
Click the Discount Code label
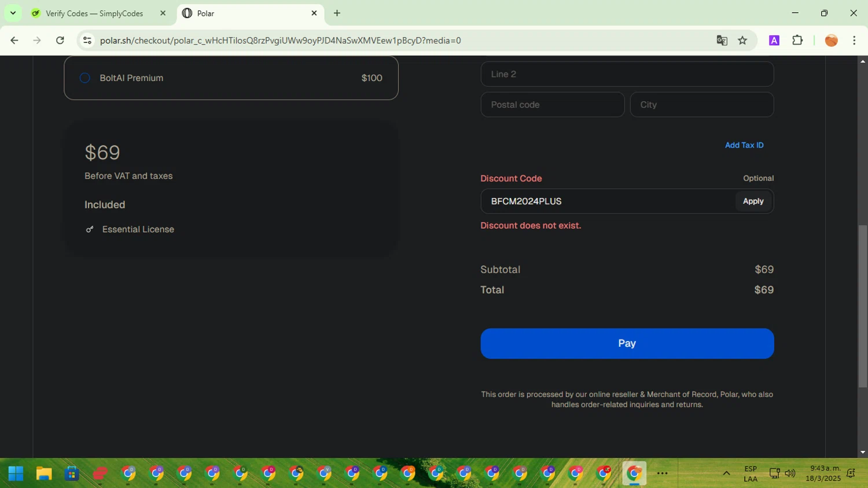pos(511,178)
